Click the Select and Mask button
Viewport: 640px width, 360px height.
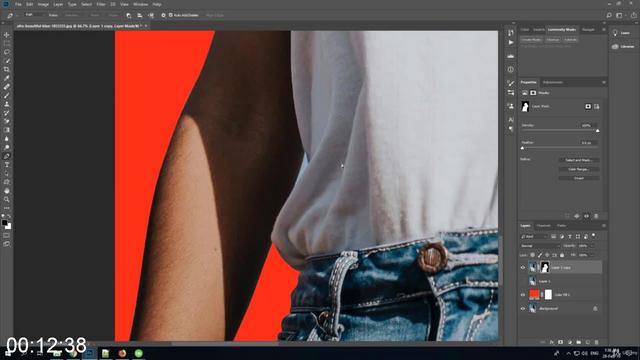pyautogui.click(x=579, y=160)
